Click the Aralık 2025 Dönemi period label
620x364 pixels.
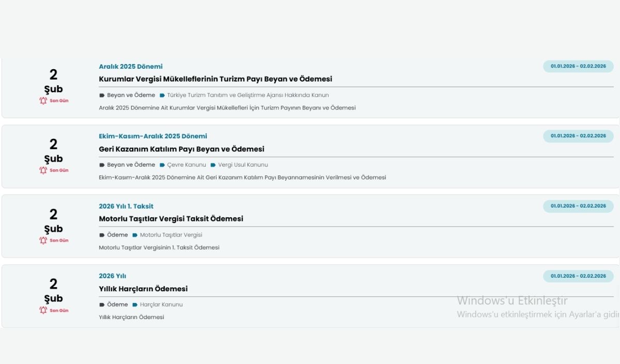(131, 67)
